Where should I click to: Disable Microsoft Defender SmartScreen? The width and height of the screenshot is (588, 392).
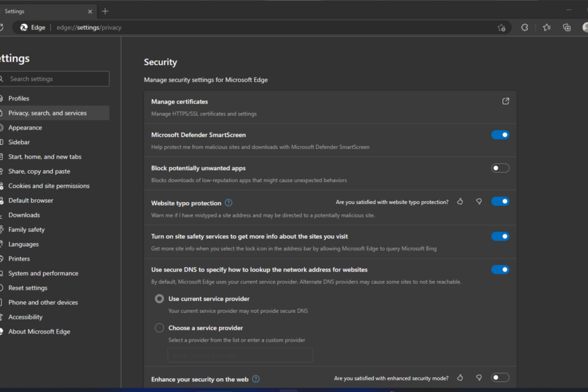tap(500, 134)
